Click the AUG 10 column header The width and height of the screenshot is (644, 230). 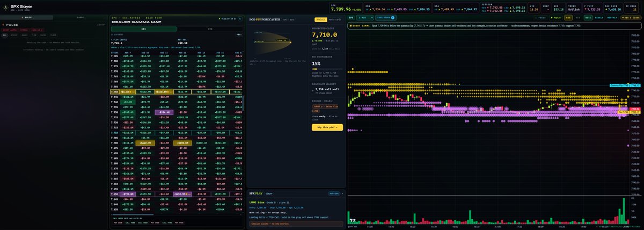[144, 53]
